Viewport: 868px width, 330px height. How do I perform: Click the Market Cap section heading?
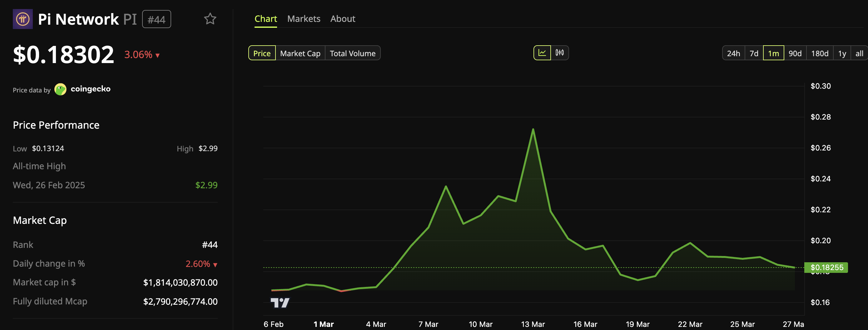pyautogui.click(x=40, y=220)
